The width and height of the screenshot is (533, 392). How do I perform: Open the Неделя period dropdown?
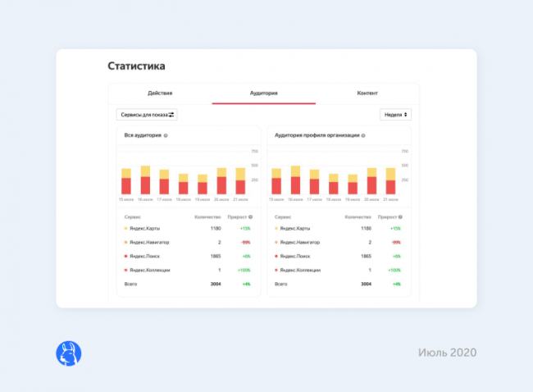[395, 115]
